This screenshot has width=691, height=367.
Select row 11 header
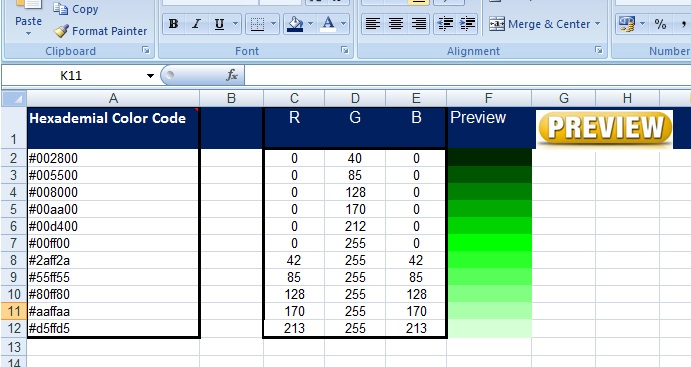pos(14,311)
